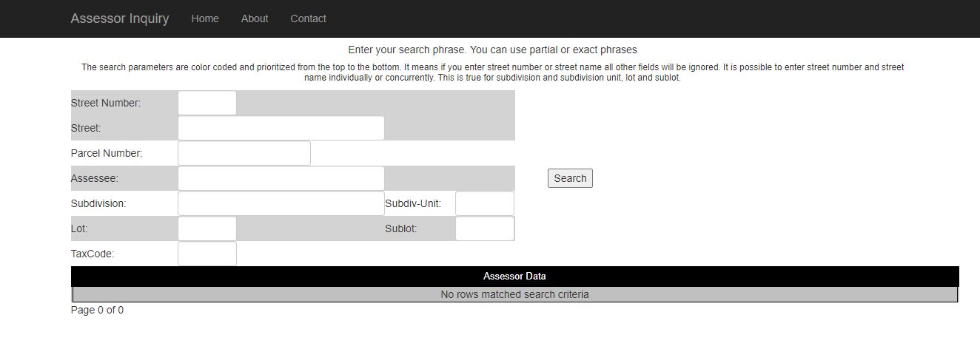Focus the Sublot input field

click(x=485, y=228)
